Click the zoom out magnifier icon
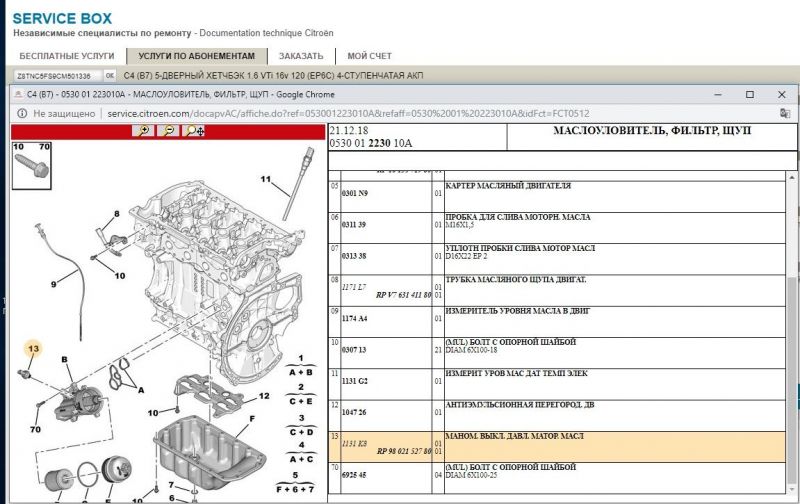Viewport: 800px width, 504px height. pos(169,131)
